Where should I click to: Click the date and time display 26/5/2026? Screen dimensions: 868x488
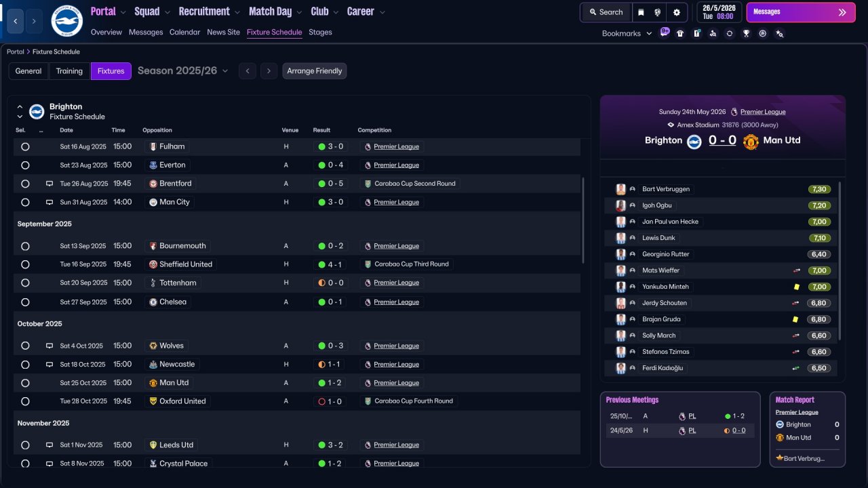(x=719, y=12)
